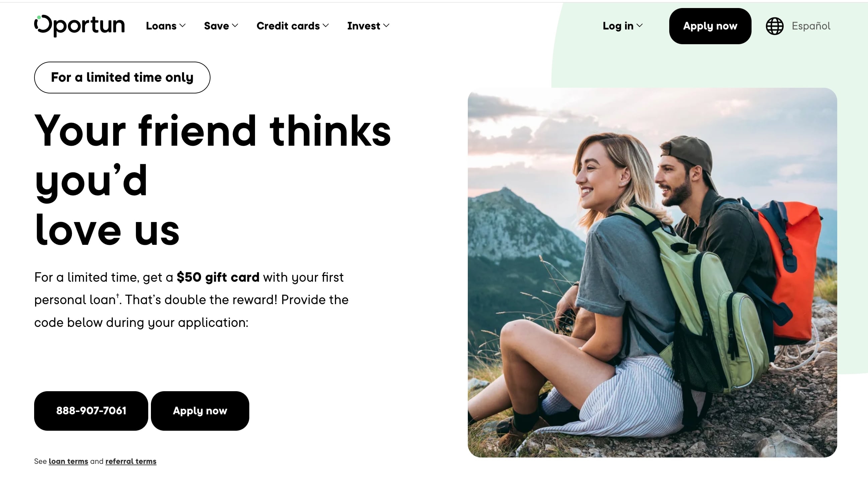Expand the Credit cards dropdown menu
Screen dimensions: 868x489
click(293, 26)
